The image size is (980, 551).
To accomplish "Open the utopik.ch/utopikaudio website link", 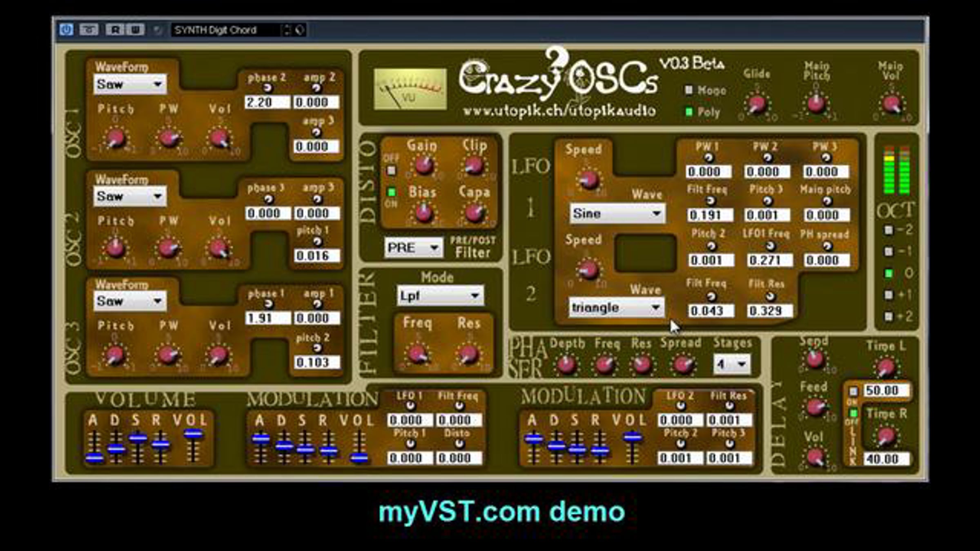I will coord(559,111).
